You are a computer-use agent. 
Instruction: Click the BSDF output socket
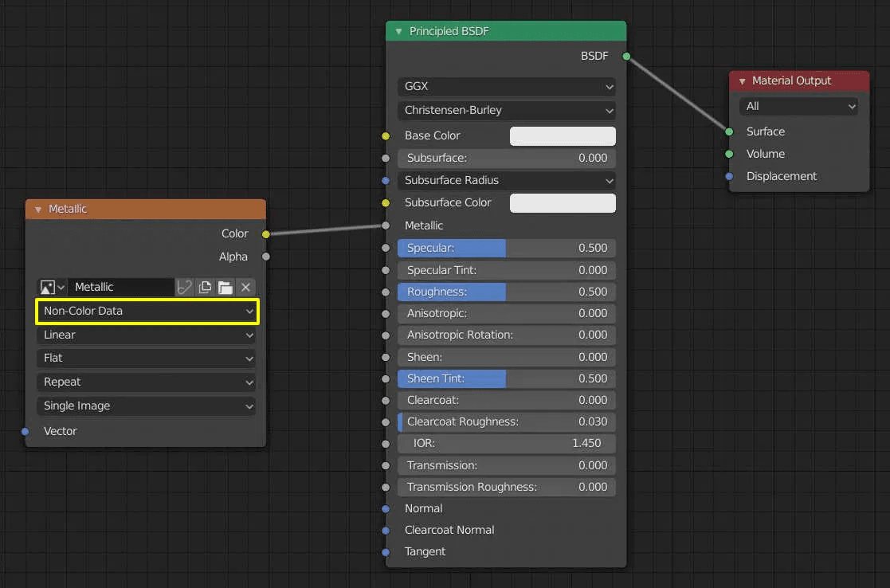pyautogui.click(x=626, y=57)
